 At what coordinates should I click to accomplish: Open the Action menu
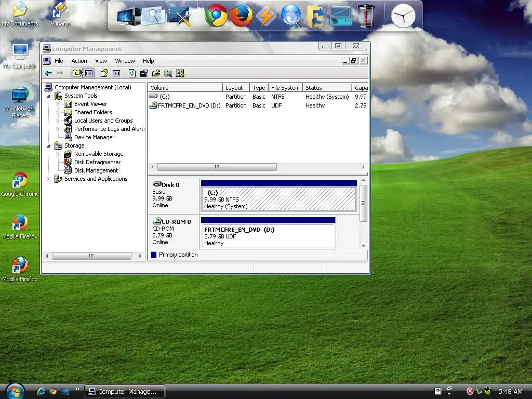79,61
